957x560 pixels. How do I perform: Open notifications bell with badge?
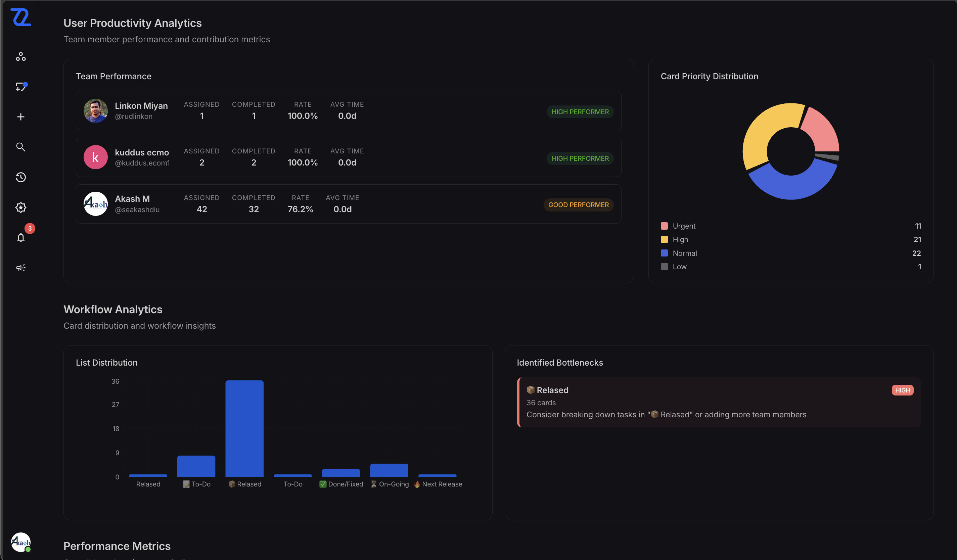point(21,237)
